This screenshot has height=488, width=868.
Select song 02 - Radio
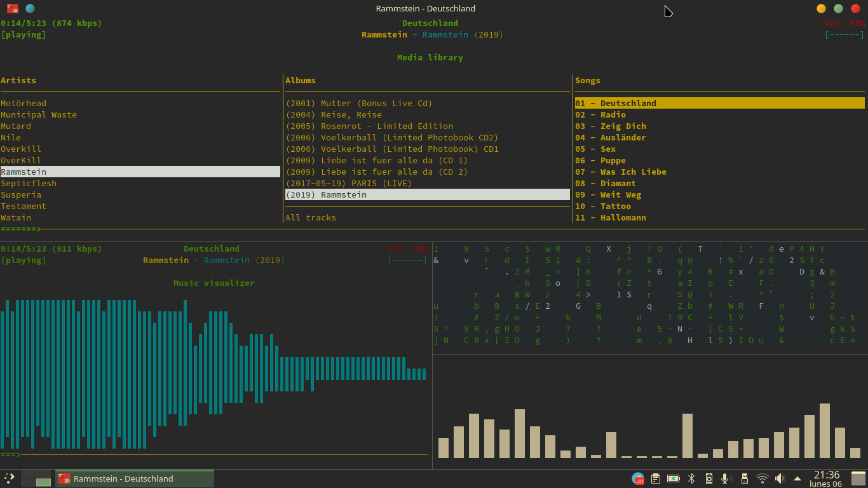(x=600, y=115)
